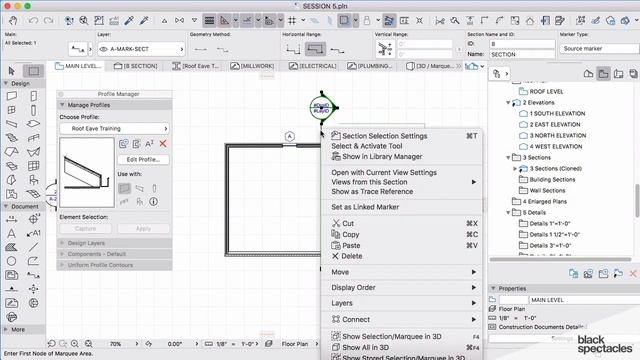Image resolution: width=640 pixels, height=360 pixels.
Task: Click the Inject Parameters syringe icon
Action: (x=144, y=20)
